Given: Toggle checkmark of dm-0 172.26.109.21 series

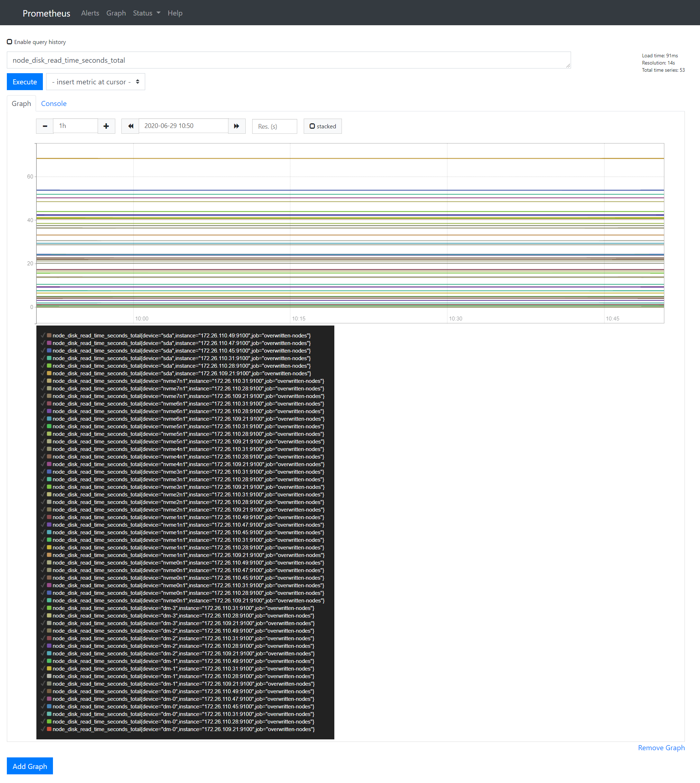Looking at the screenshot, I should point(43,729).
